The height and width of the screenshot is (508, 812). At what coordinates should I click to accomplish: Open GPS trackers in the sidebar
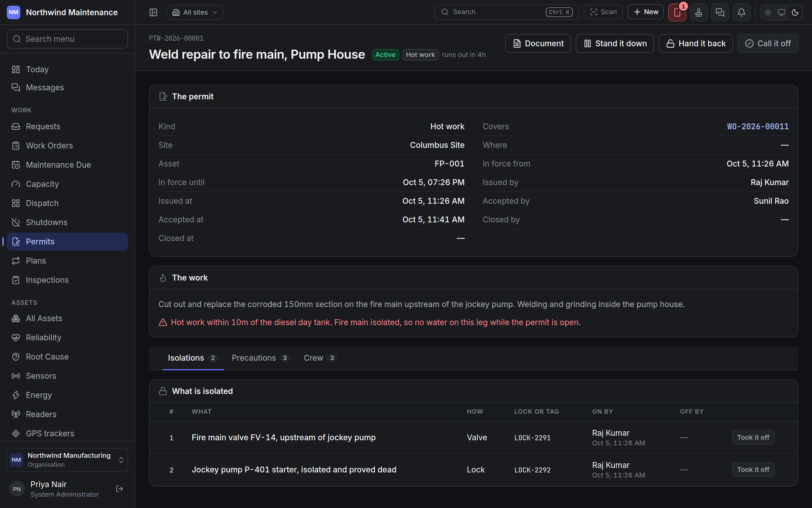click(x=67, y=433)
